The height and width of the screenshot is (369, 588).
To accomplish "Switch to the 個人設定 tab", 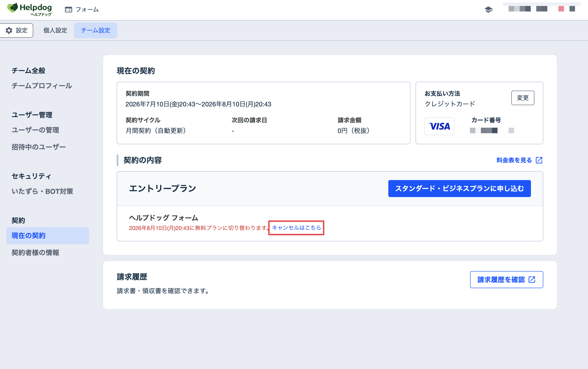I will click(55, 30).
